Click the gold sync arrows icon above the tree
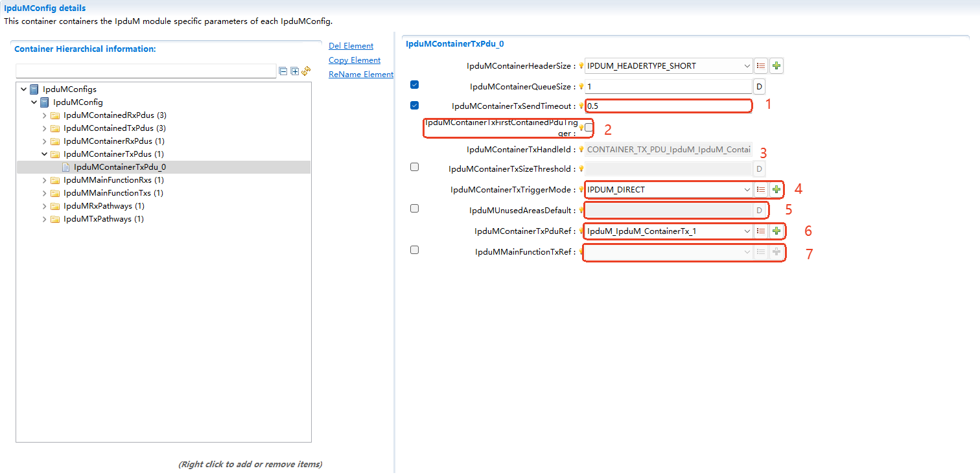 tap(305, 71)
